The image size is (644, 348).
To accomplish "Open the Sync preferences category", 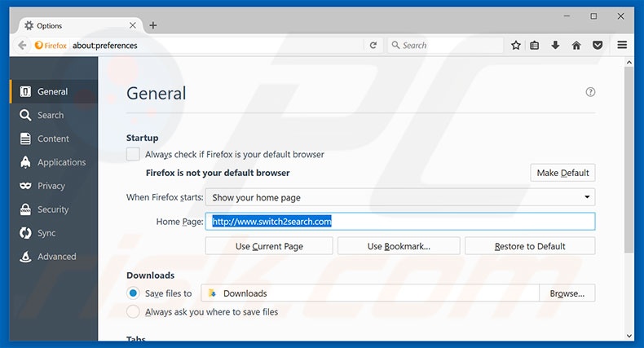I will point(53,233).
